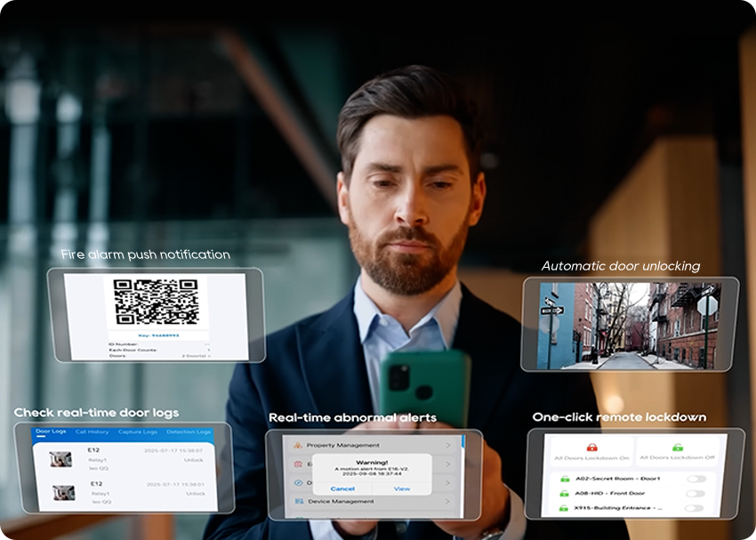Click the green All Doors Lockdown Off icon
The image size is (756, 540).
pos(678,447)
